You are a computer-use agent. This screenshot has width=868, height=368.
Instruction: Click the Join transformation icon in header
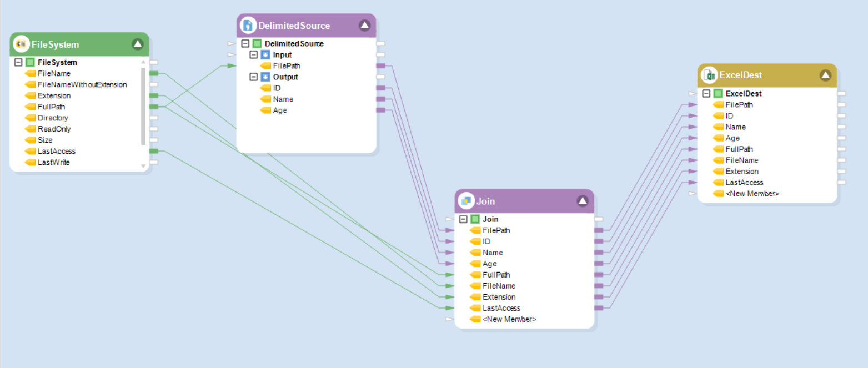[x=466, y=201]
